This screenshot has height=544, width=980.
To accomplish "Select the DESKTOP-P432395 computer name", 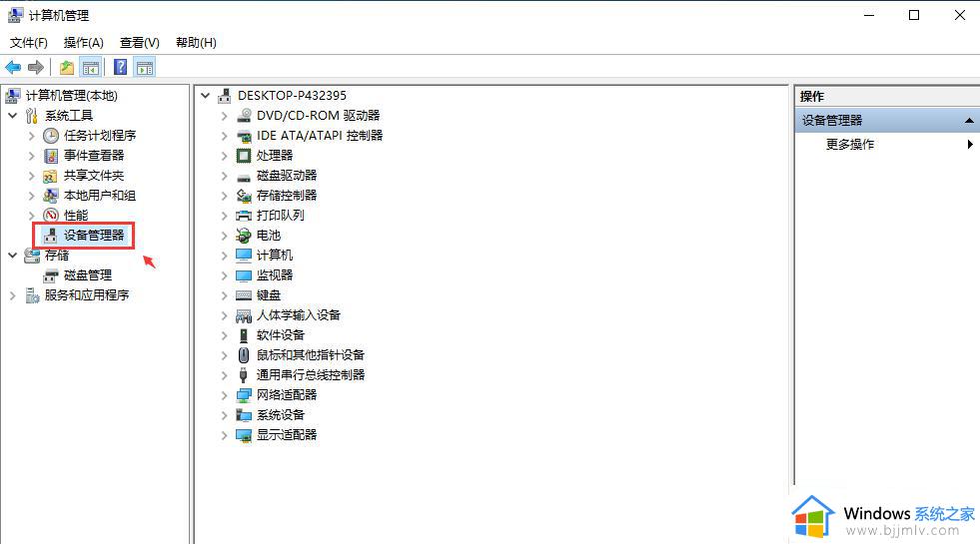I will (x=292, y=96).
